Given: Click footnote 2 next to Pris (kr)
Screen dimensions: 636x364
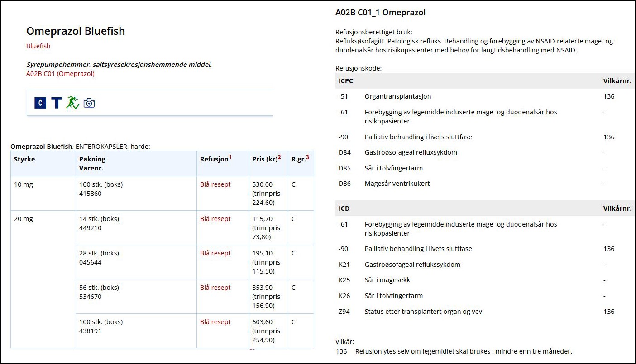Looking at the screenshot, I should click(x=279, y=157).
